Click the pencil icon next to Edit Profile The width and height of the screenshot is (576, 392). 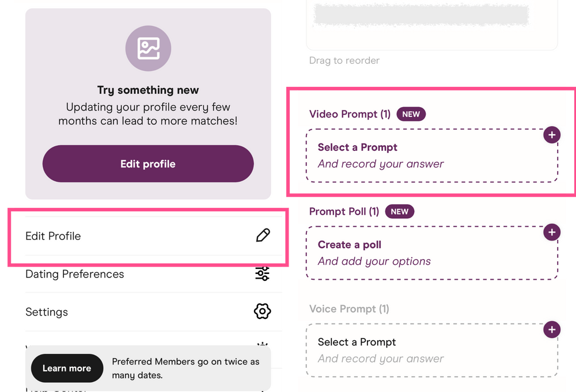tap(262, 235)
